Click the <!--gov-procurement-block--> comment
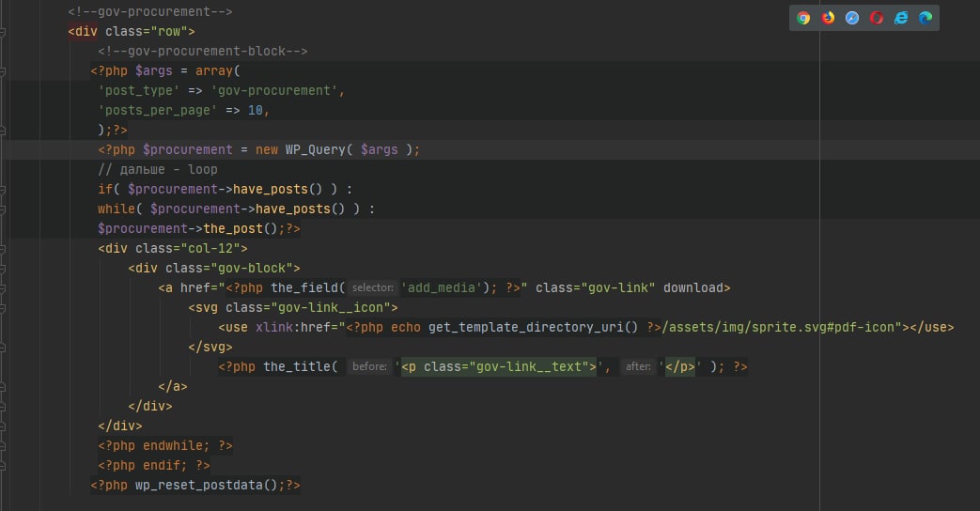 (x=203, y=52)
